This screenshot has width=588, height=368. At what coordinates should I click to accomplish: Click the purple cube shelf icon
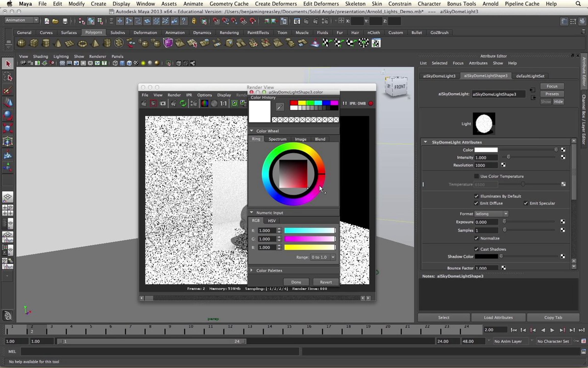tap(168, 43)
